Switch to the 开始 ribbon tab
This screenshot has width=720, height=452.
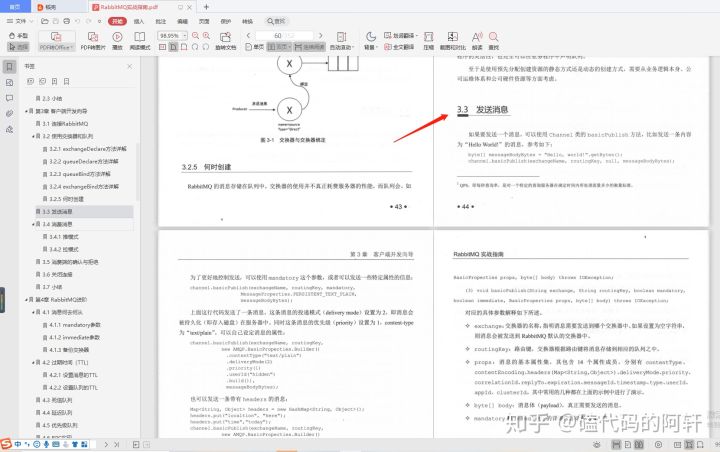point(117,21)
